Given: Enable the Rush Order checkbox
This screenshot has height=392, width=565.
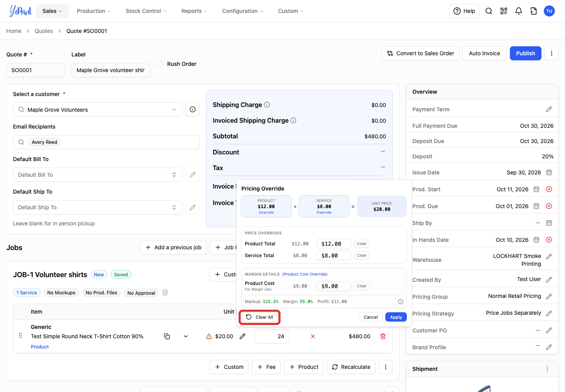Looking at the screenshot, I should pyautogui.click(x=159, y=64).
